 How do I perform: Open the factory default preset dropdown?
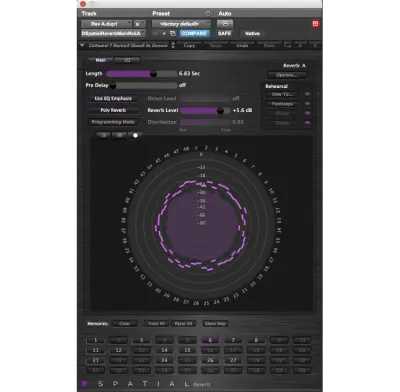(181, 24)
